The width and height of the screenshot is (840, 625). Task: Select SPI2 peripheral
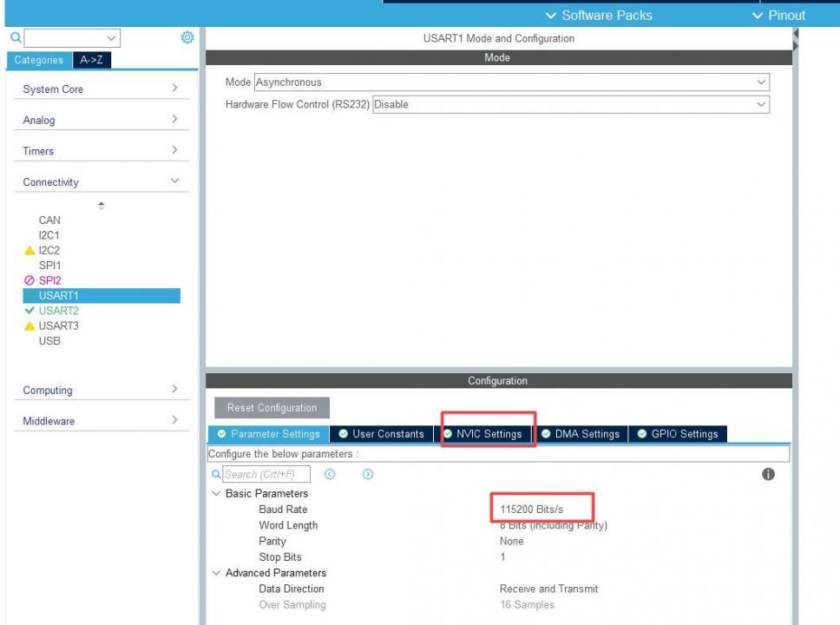coord(49,280)
